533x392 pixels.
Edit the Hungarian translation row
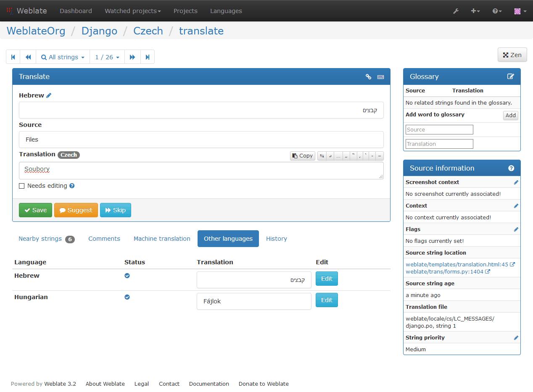(x=327, y=300)
